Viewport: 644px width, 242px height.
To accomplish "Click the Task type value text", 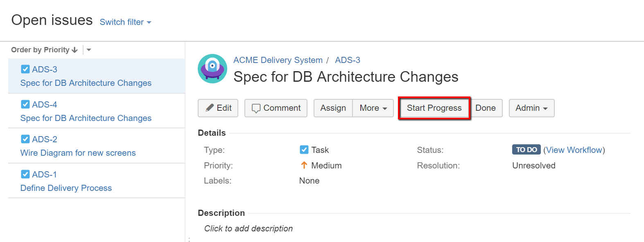I will [320, 150].
